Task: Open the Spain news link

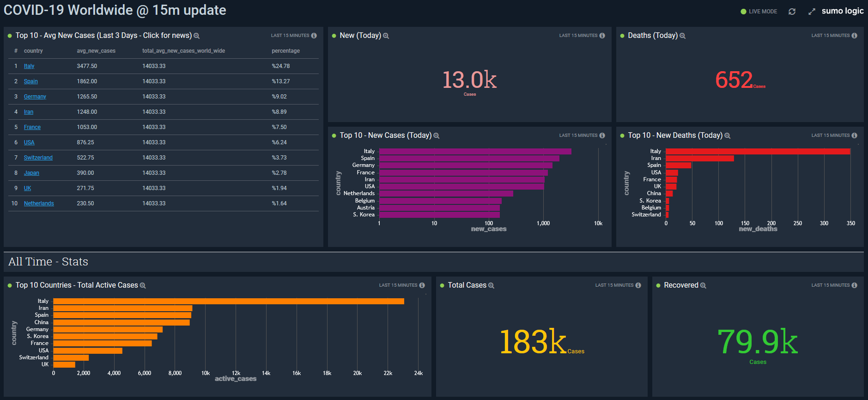Action: pyautogui.click(x=31, y=81)
